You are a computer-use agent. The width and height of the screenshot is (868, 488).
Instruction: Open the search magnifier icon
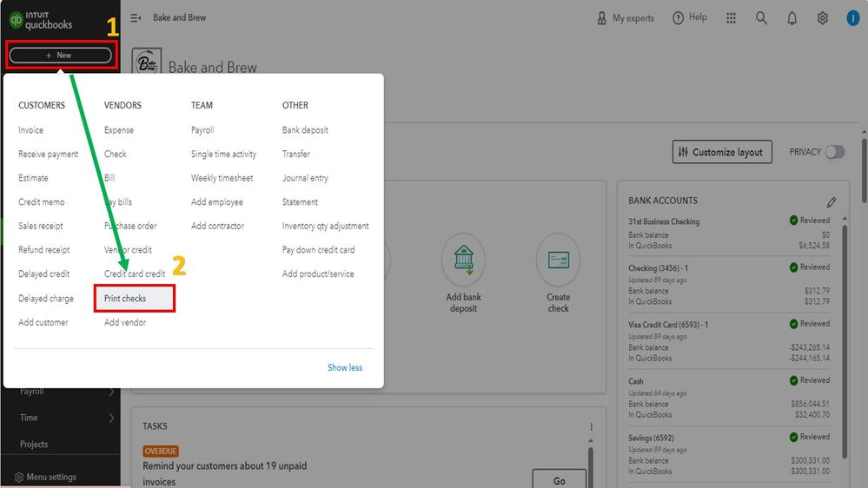click(761, 18)
